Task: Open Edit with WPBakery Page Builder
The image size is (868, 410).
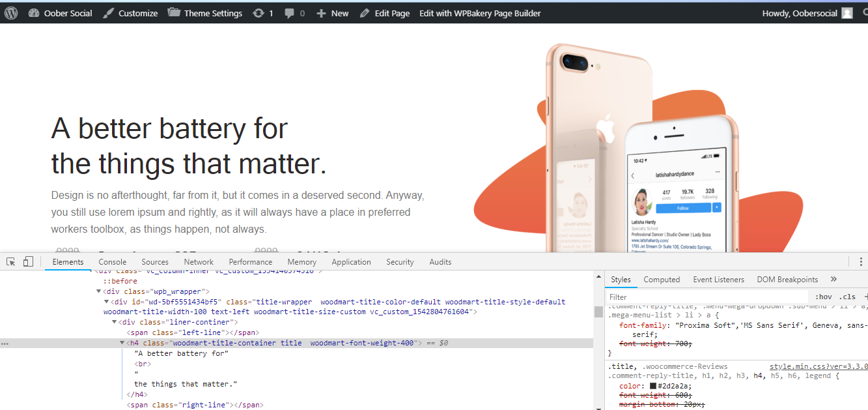Action: [480, 13]
